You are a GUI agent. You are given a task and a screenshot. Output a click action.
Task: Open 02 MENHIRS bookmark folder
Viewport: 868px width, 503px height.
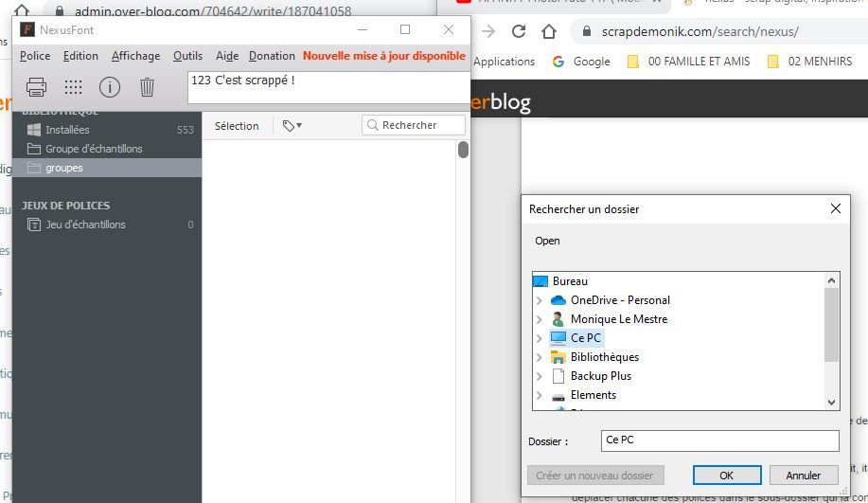click(x=810, y=62)
